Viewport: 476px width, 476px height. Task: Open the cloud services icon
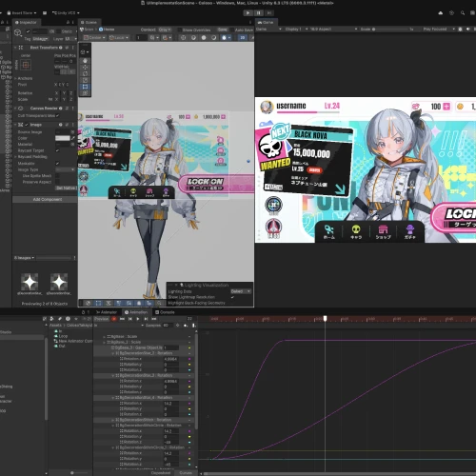pyautogui.click(x=441, y=13)
